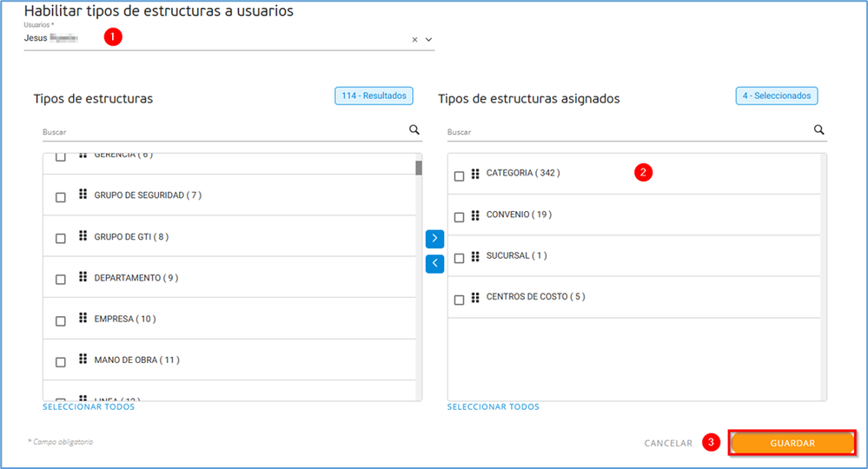Click search magnifier in Tipos de estructuras

click(x=414, y=130)
